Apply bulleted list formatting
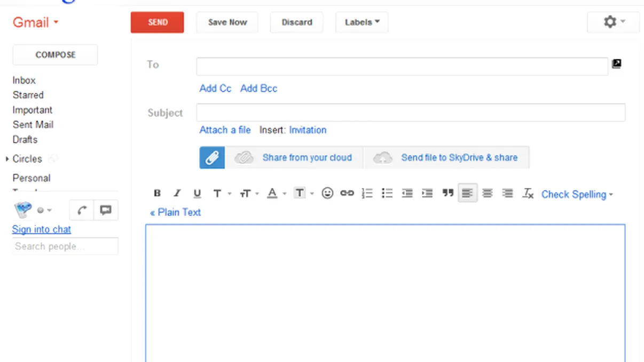This screenshot has height=362, width=644. click(387, 193)
